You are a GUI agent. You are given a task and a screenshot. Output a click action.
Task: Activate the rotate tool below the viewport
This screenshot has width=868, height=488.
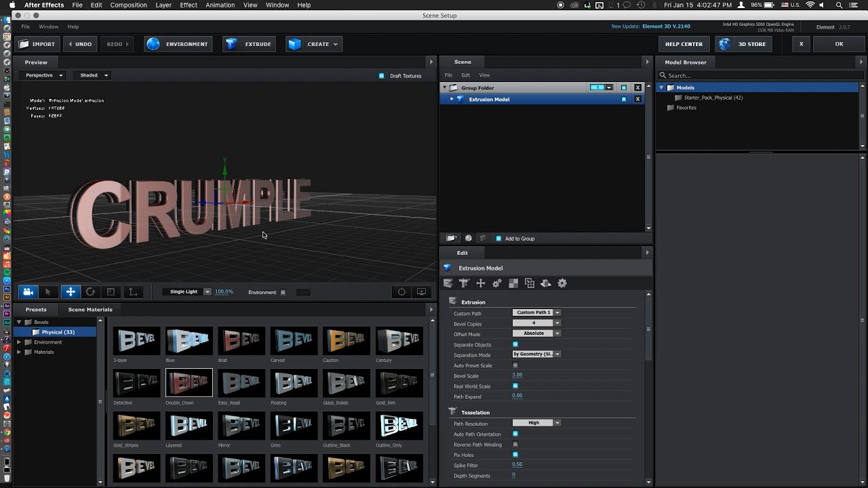(x=90, y=292)
